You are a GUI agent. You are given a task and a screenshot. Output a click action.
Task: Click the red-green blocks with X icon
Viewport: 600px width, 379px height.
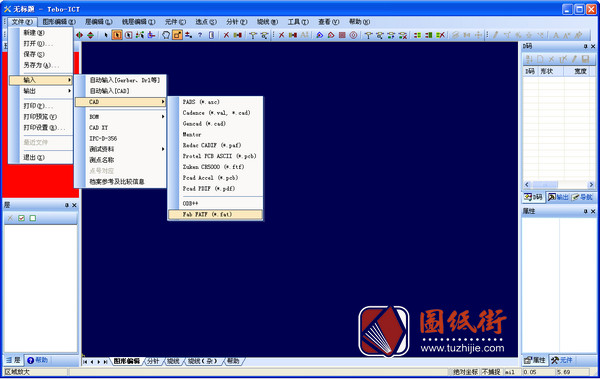pos(440,35)
